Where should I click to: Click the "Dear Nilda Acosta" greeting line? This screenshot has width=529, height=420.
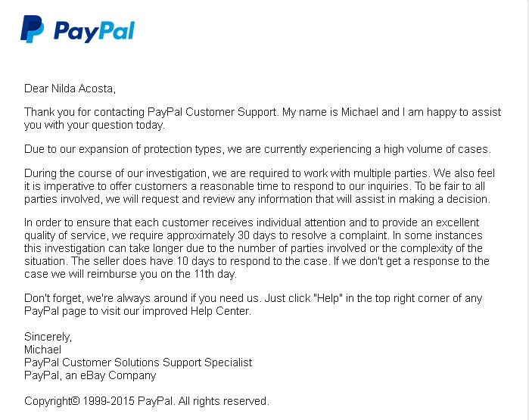click(x=70, y=89)
